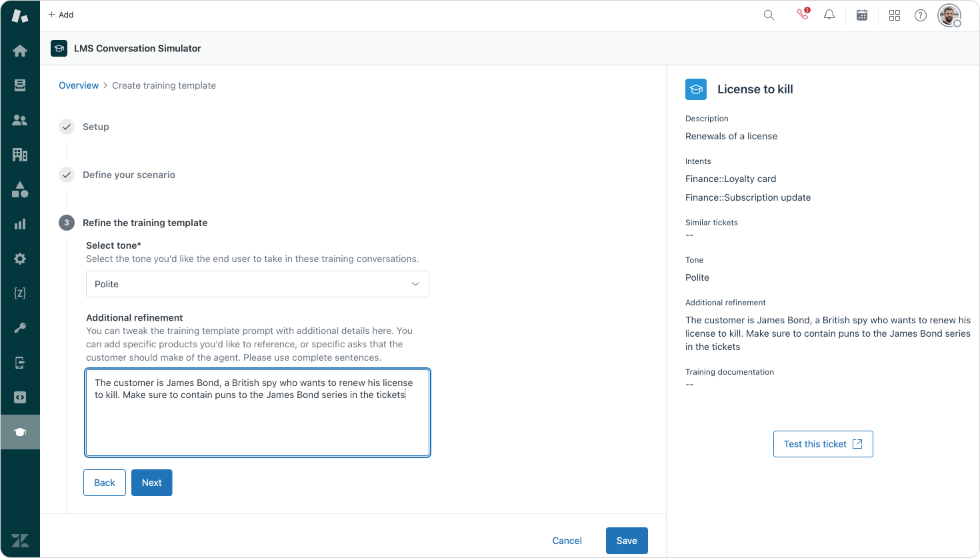
Task: Open the products grid icon
Action: 895,15
